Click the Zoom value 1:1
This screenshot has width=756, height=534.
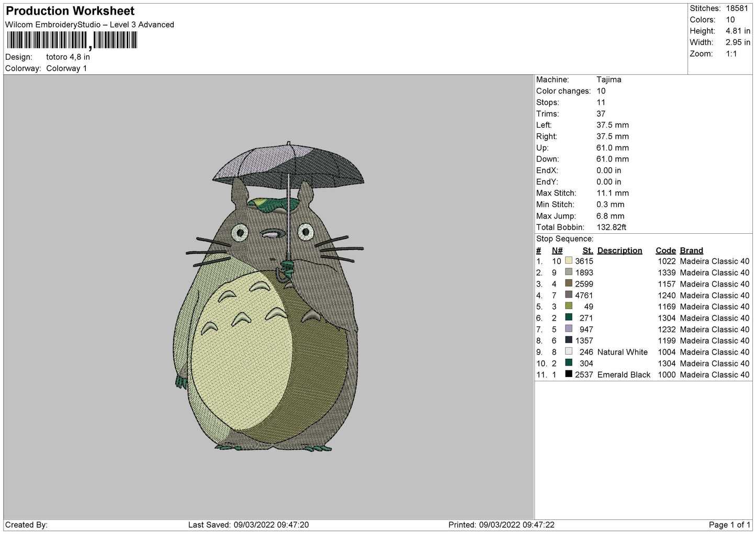coord(731,54)
